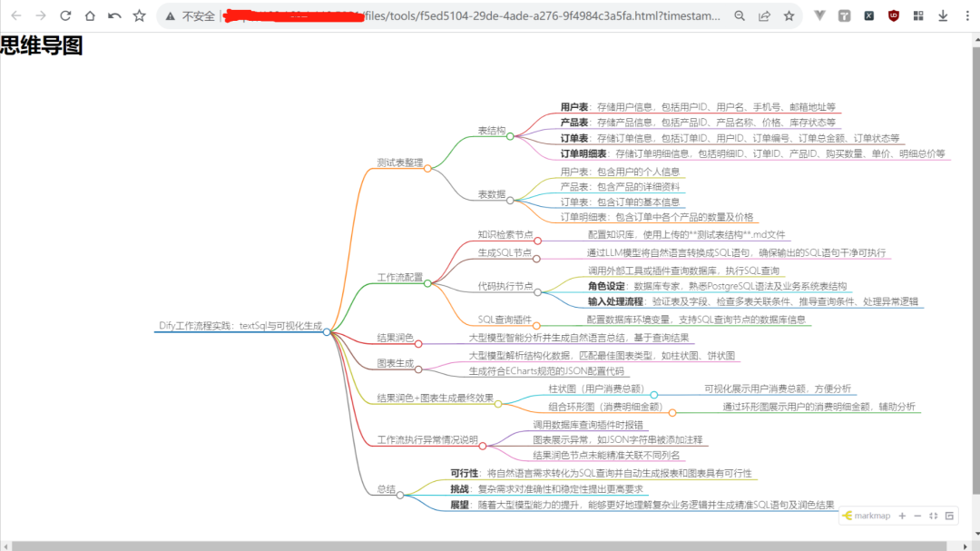980x551 pixels.
Task: Reload the page with the refresh icon
Action: point(65,15)
